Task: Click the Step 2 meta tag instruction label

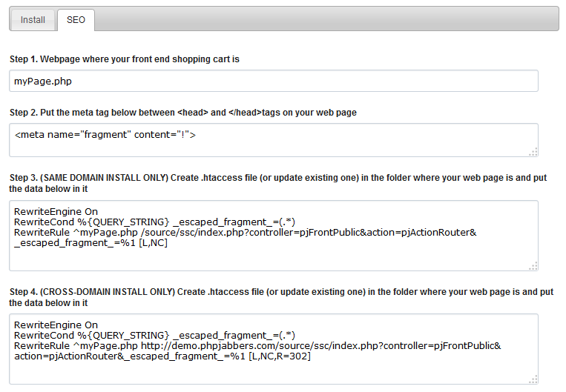Action: pos(183,113)
